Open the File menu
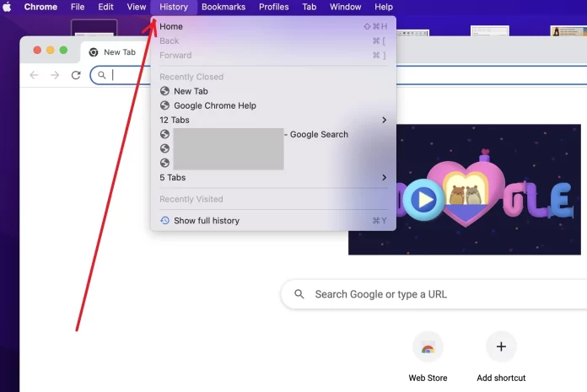This screenshot has width=587, height=392. click(x=78, y=7)
